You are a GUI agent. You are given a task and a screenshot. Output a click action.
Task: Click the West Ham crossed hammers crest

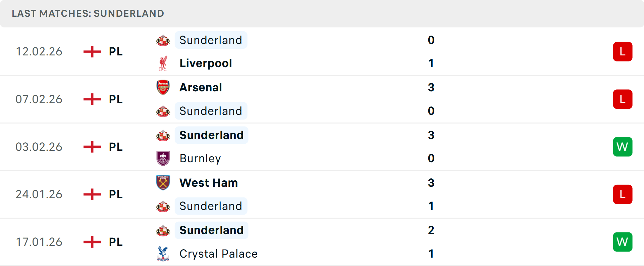(x=163, y=183)
